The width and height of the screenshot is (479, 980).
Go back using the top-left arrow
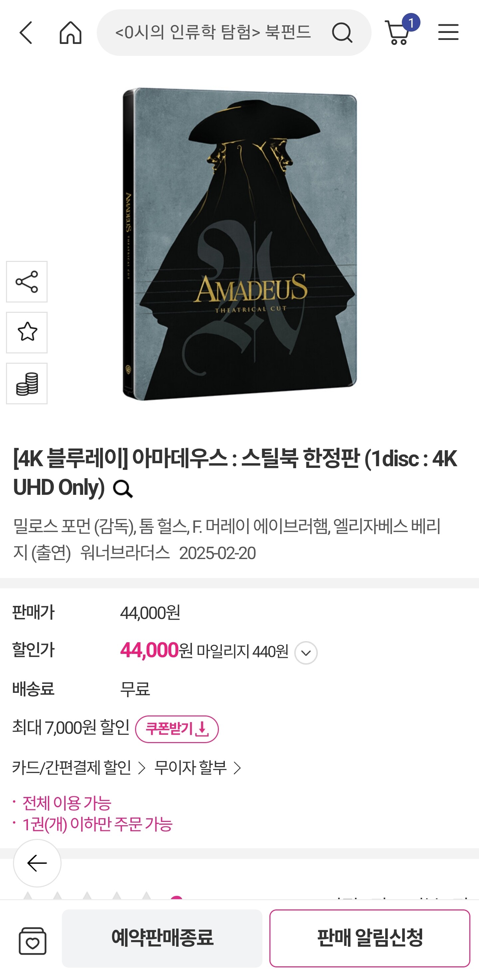click(x=26, y=32)
